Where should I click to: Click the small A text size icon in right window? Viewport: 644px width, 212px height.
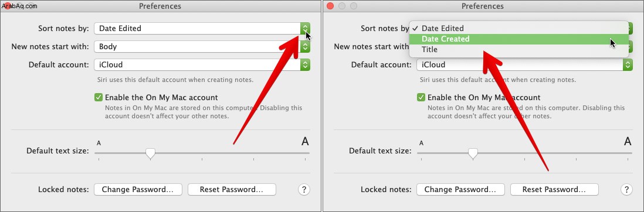click(x=421, y=143)
